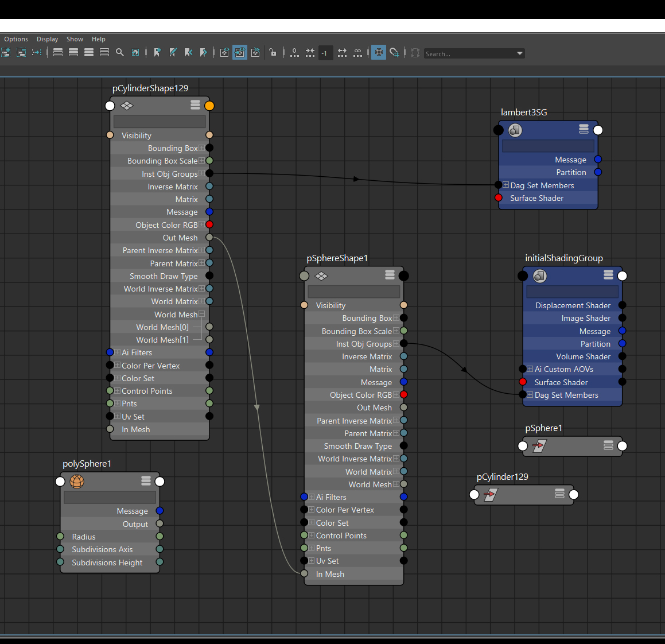Click red Object Color RGB port on pSphereShape1
The width and height of the screenshot is (665, 644).
click(x=404, y=395)
